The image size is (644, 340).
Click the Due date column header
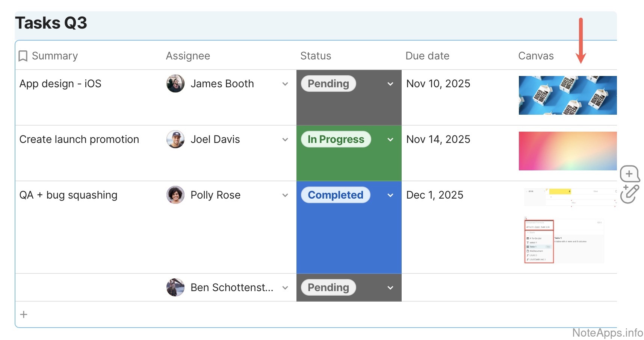tap(427, 56)
